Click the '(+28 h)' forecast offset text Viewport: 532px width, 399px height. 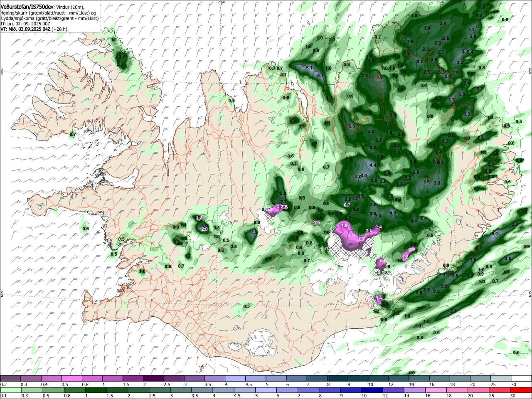point(59,29)
